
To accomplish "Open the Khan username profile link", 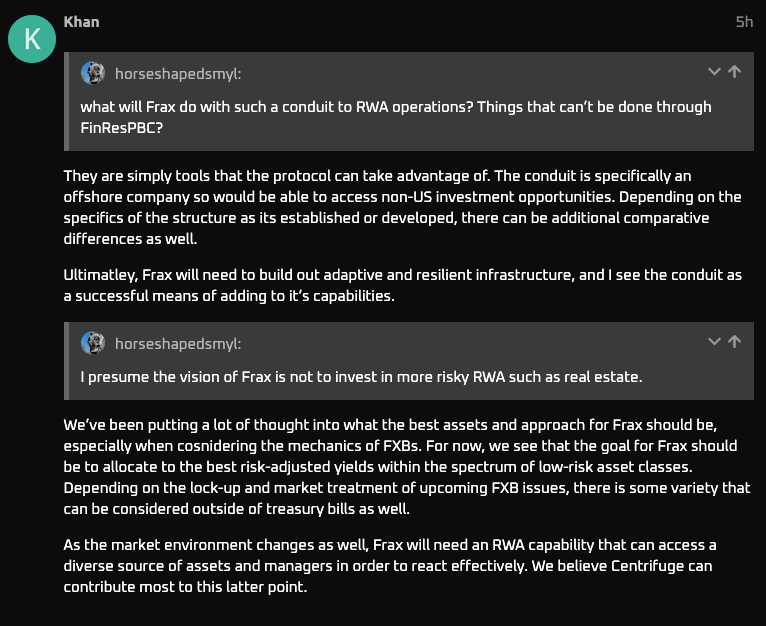I will [x=81, y=21].
